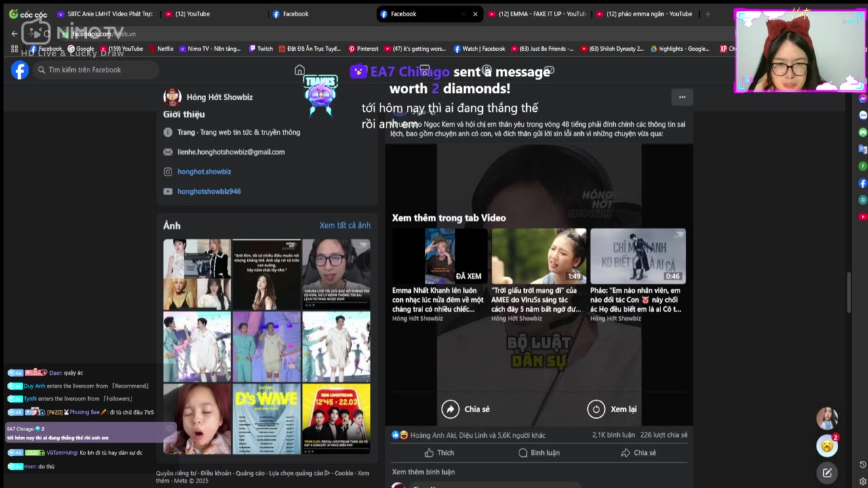
Task: Open the D's WAVE photo thumbnail
Action: coord(267,419)
